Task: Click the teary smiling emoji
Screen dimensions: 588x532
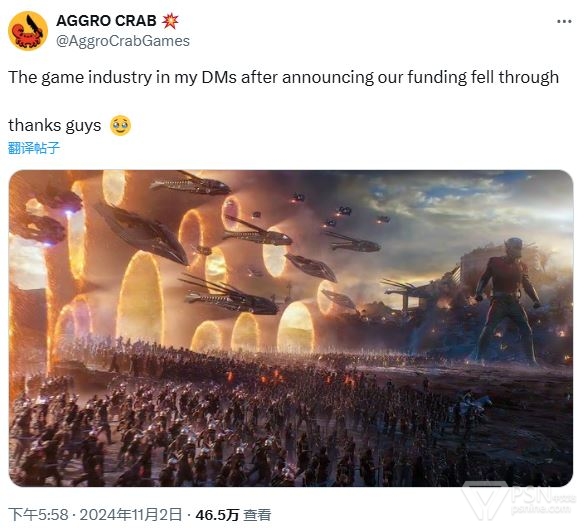Action: pyautogui.click(x=120, y=125)
